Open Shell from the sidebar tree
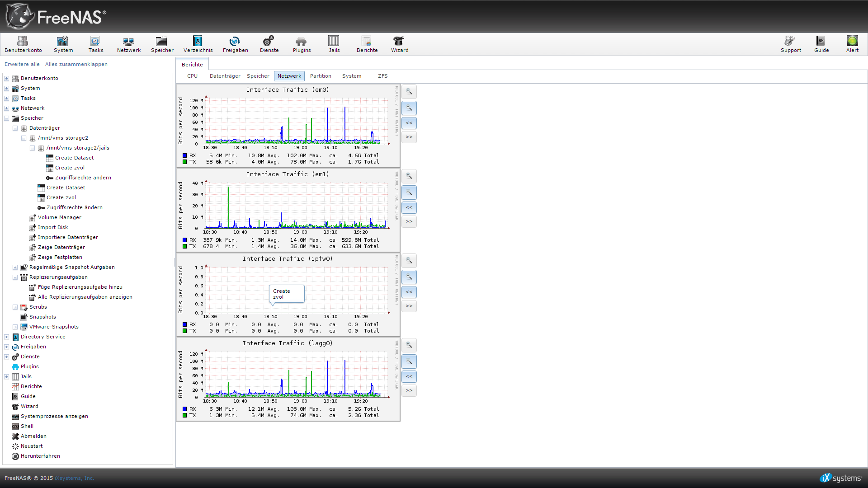 pyautogui.click(x=27, y=426)
